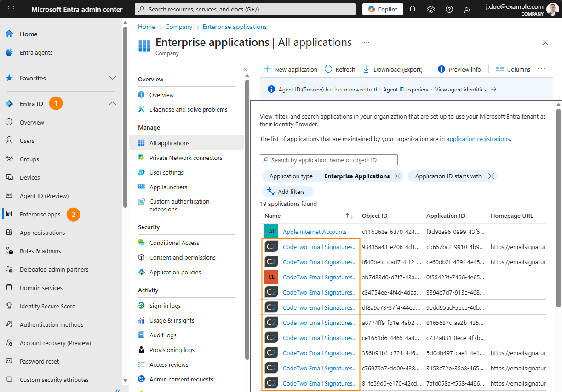Image resolution: width=562 pixels, height=392 pixels.
Task: Open Preview info
Action: [459, 69]
